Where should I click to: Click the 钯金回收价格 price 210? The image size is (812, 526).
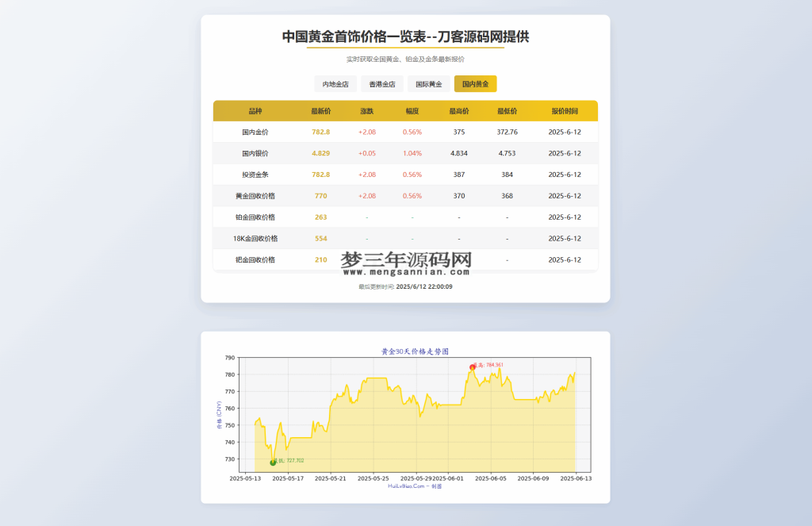[322, 259]
